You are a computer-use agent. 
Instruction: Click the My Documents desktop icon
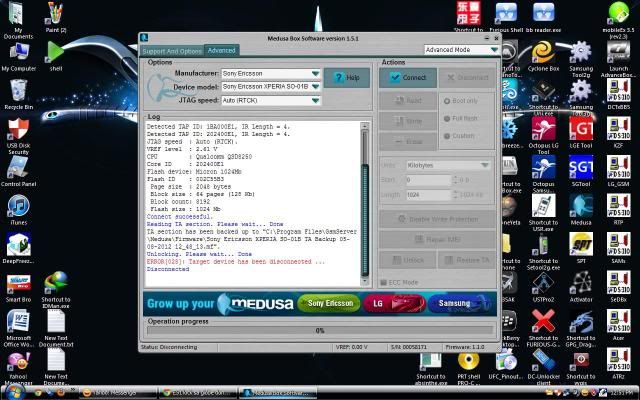pos(18,20)
